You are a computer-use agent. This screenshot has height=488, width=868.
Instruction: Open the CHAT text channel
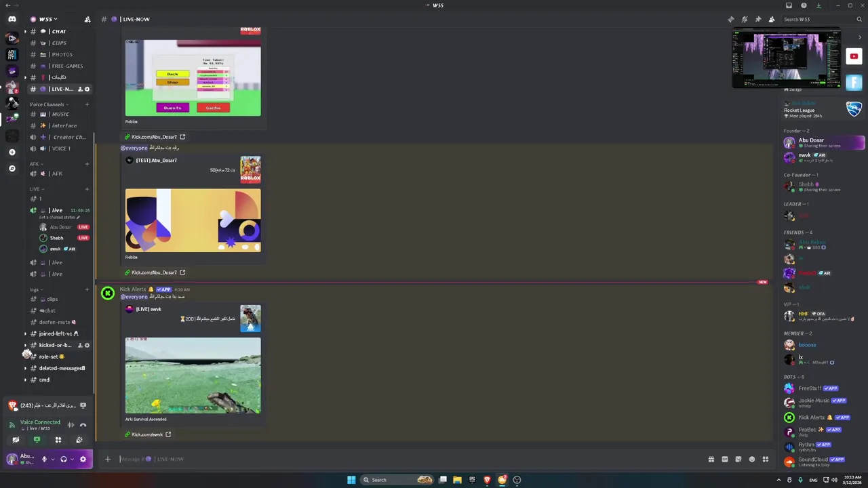(58, 31)
